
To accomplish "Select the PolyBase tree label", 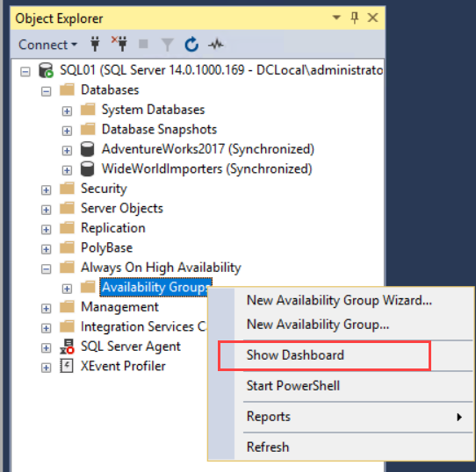I will pos(107,247).
